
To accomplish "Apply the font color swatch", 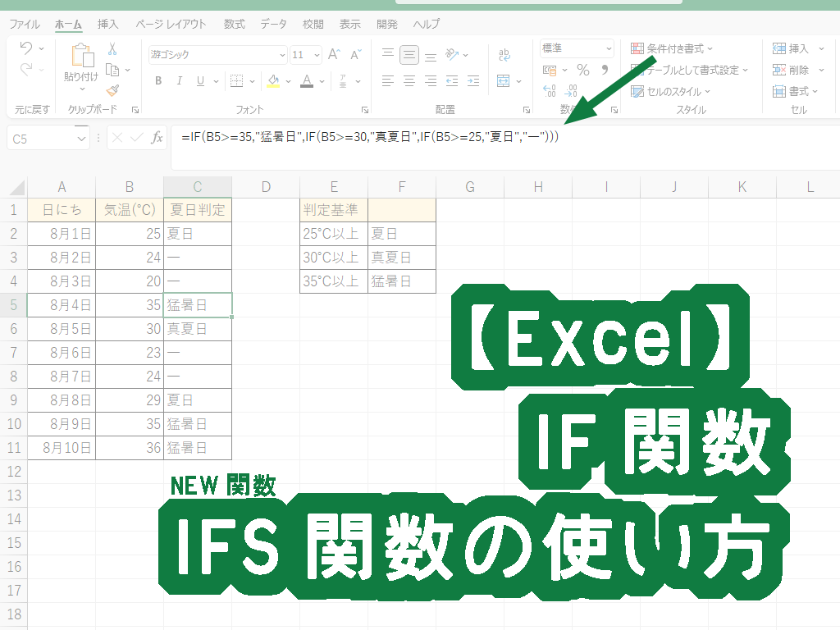I will (307, 81).
